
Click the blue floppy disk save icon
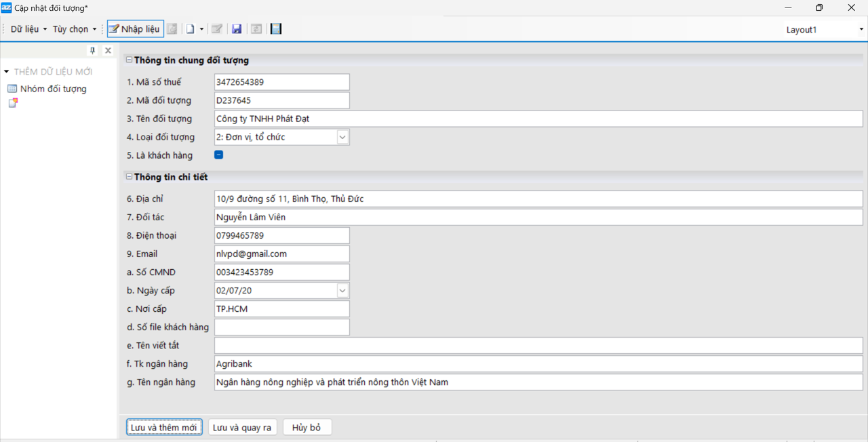coord(237,29)
